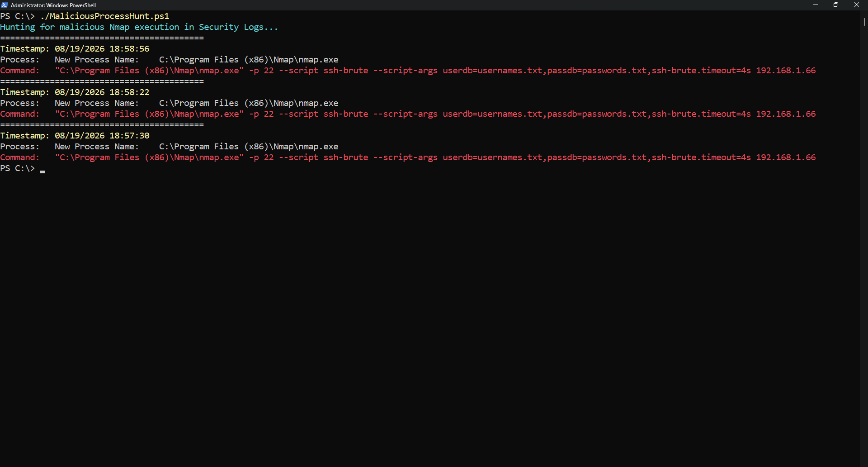The image size is (868, 467).
Task: Click 'passdb=passwords.txt' in the 18:57:30 command line
Action: pyautogui.click(x=597, y=157)
